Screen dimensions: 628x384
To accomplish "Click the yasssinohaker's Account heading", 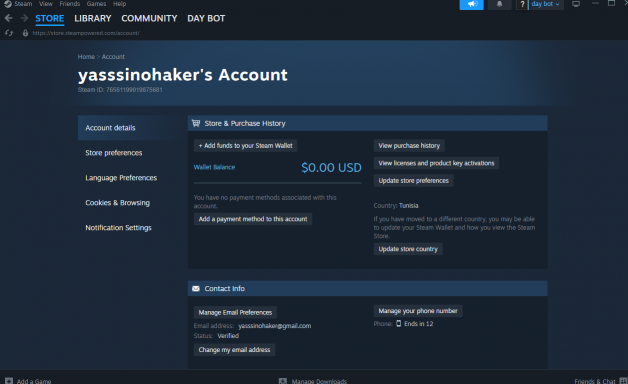I will click(183, 75).
